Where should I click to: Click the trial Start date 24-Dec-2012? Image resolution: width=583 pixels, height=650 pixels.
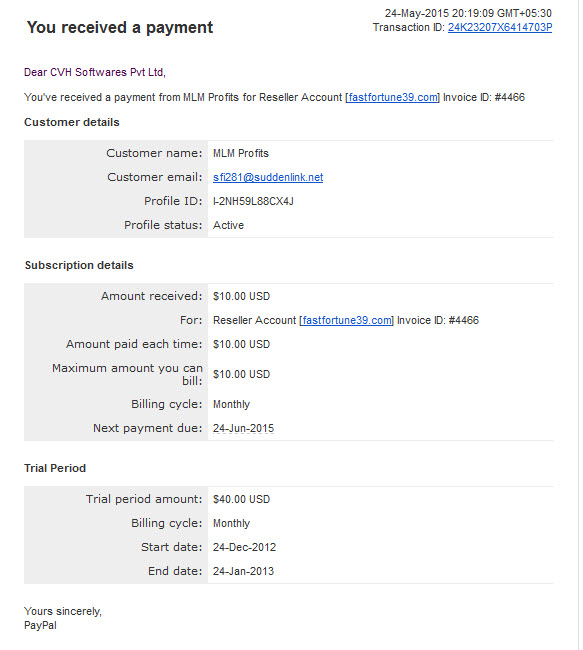pyautogui.click(x=244, y=547)
